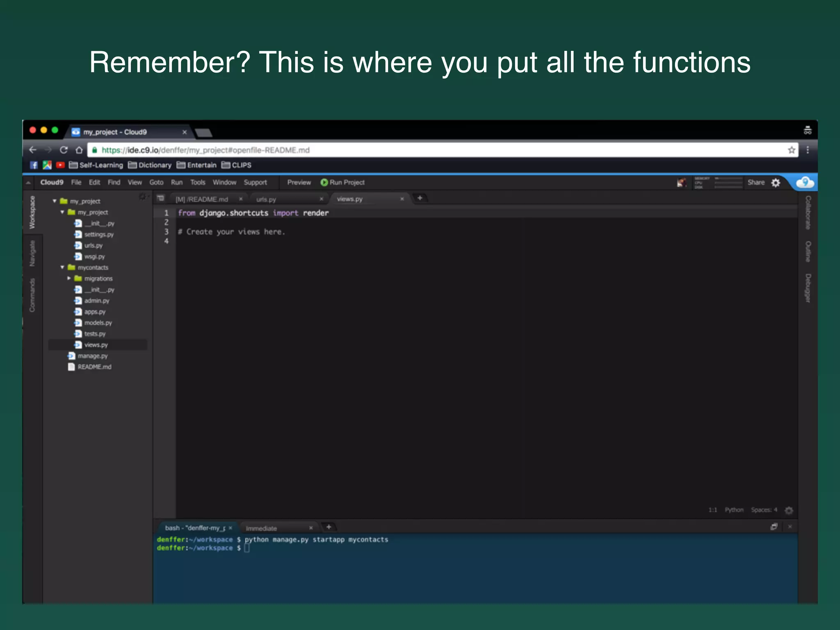Image resolution: width=840 pixels, height=630 pixels.
Task: Click the plus icon for new editor tab
Action: coord(420,198)
